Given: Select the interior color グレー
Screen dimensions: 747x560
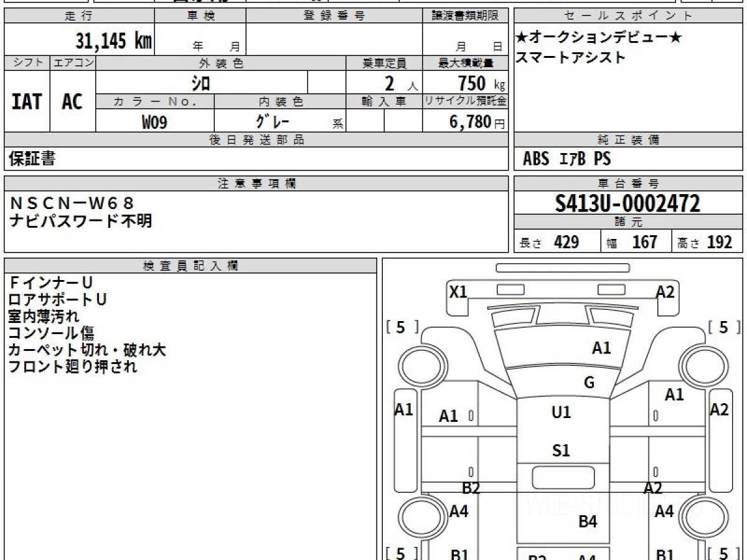Looking at the screenshot, I should (273, 121).
